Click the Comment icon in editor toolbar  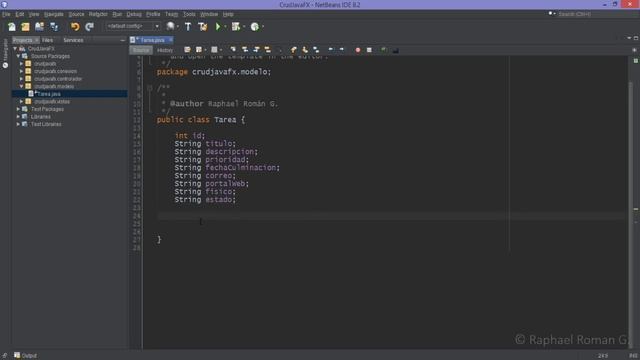384,50
